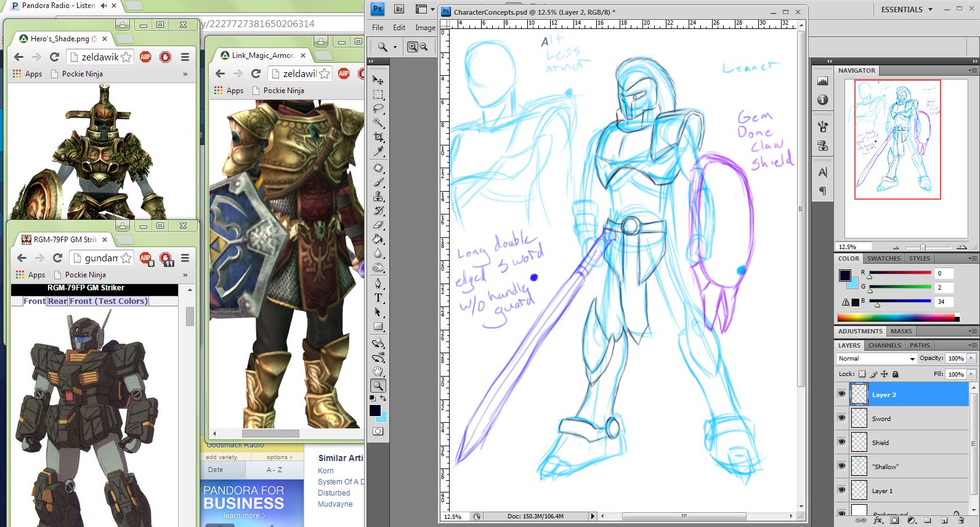Open the layer blend mode dropdown
980x527 pixels.
tap(877, 358)
